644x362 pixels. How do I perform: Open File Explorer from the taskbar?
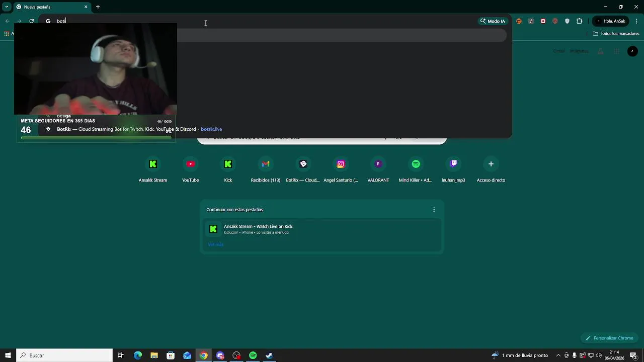click(154, 355)
